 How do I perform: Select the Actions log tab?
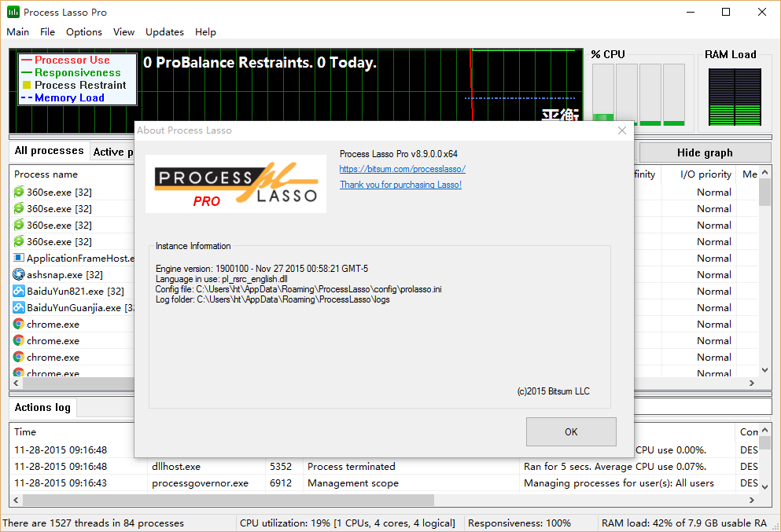(42, 407)
